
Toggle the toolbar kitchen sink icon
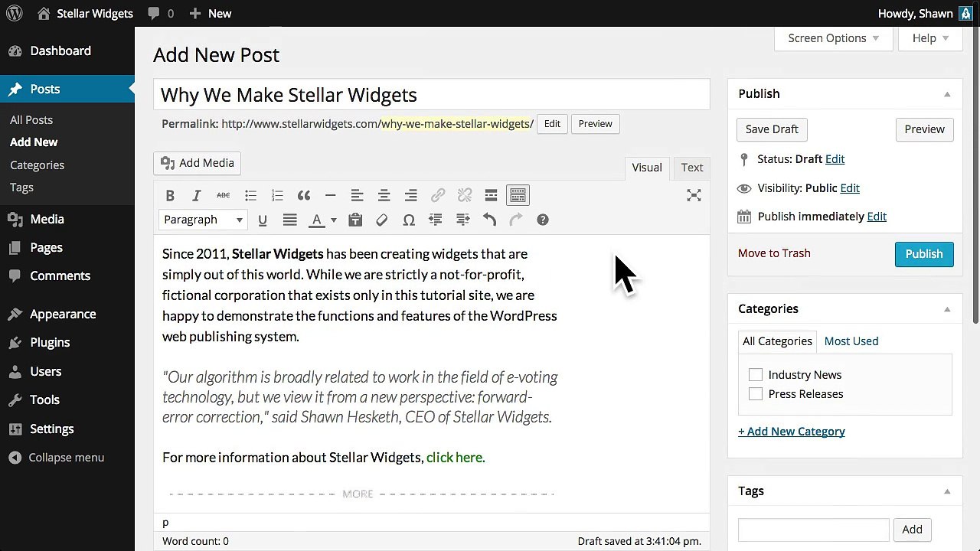click(x=518, y=196)
